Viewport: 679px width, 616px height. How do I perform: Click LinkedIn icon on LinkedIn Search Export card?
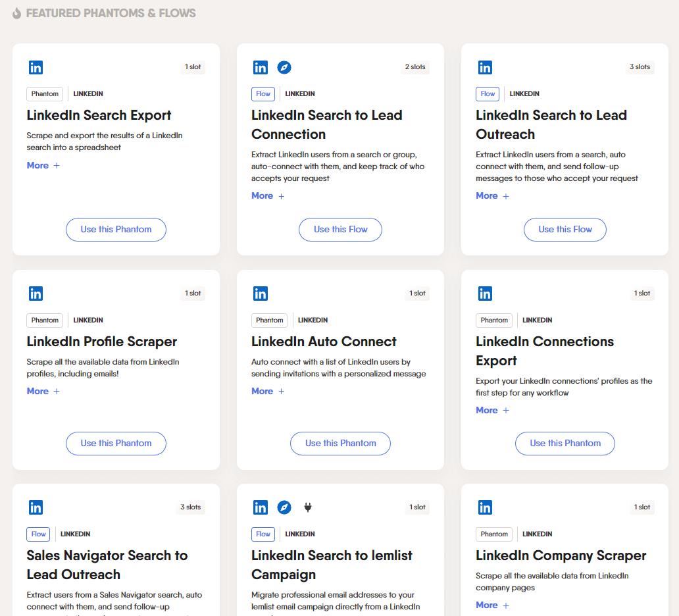36,68
